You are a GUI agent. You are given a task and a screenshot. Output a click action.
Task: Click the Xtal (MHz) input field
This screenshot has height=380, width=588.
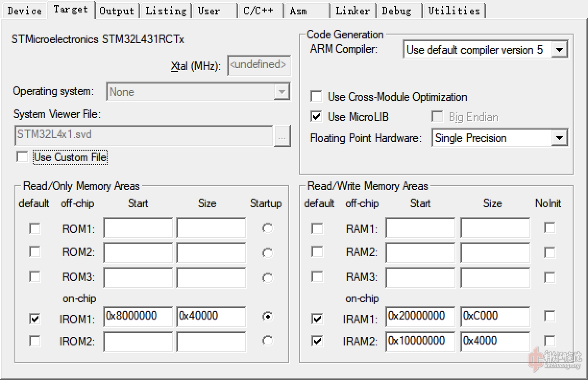(259, 65)
